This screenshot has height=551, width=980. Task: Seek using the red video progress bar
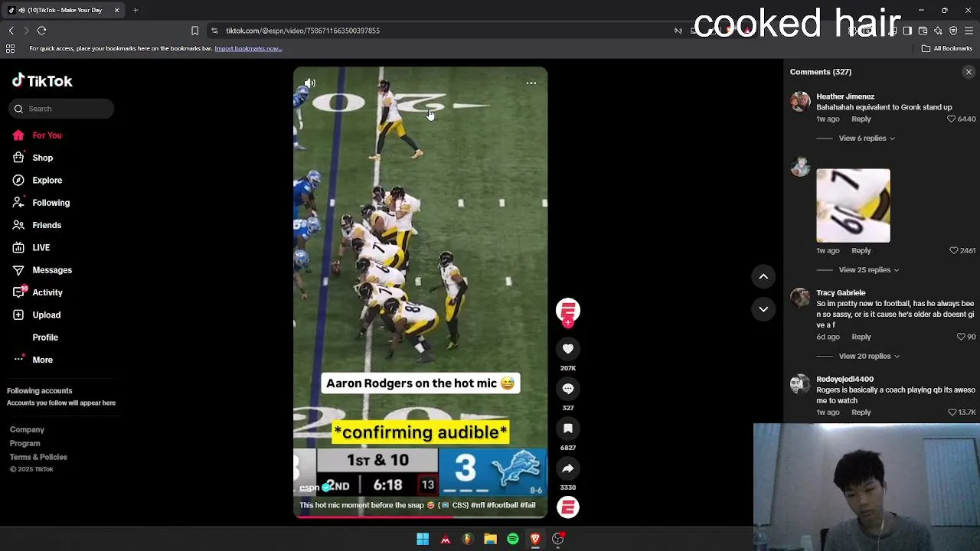pyautogui.click(x=420, y=517)
